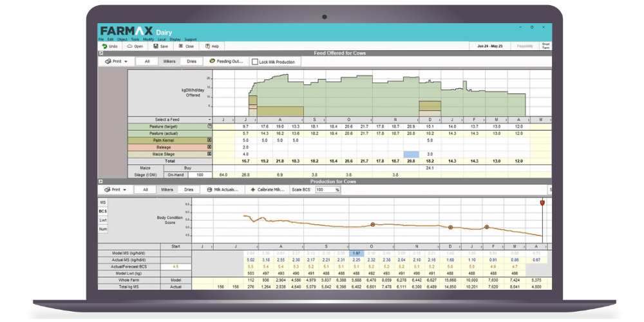Open Print dropdown in Feed Offered panel
Screen dimensions: 644x322
click(x=116, y=62)
